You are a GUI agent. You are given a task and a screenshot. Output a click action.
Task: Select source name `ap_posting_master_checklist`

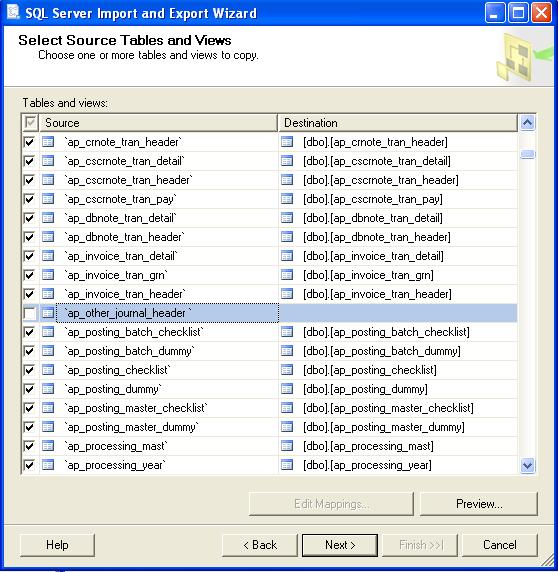tap(136, 407)
